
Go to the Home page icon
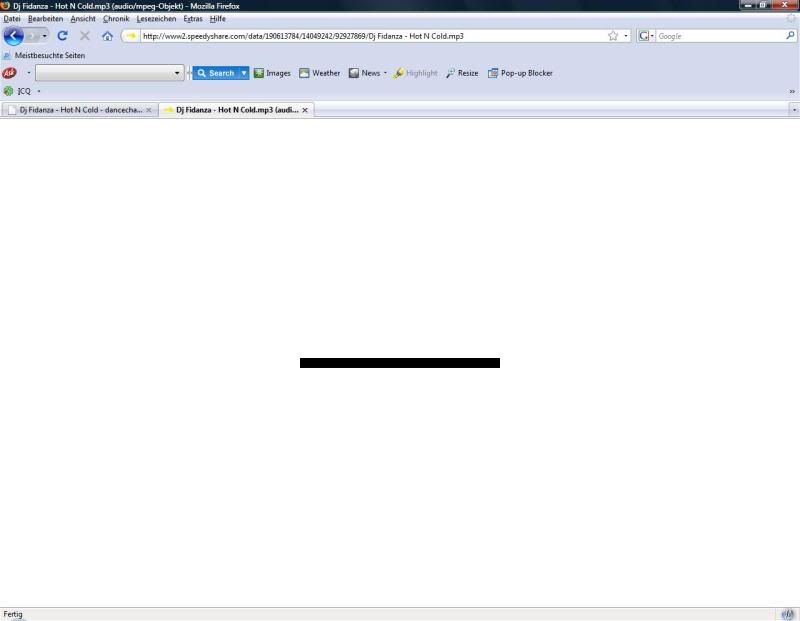[x=107, y=36]
